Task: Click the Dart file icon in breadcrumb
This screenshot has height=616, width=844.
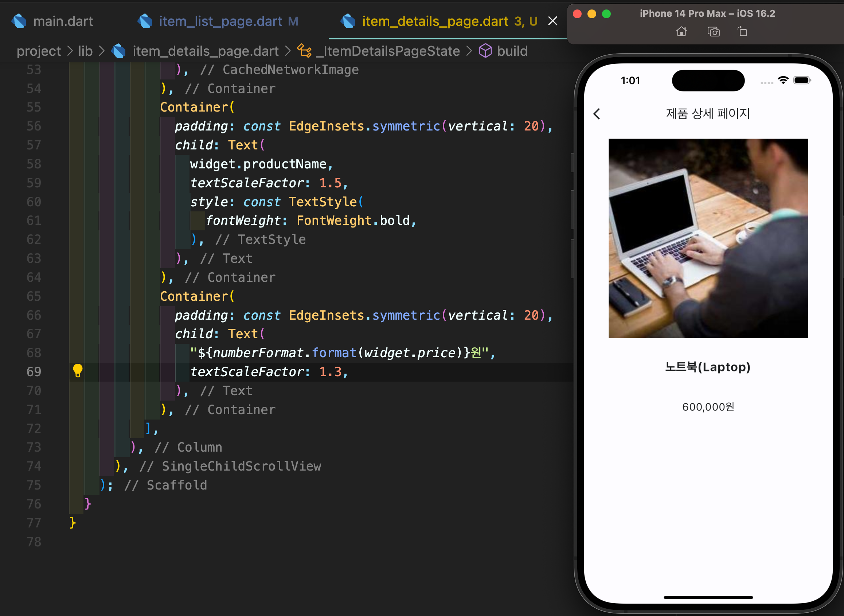Action: pos(119,51)
